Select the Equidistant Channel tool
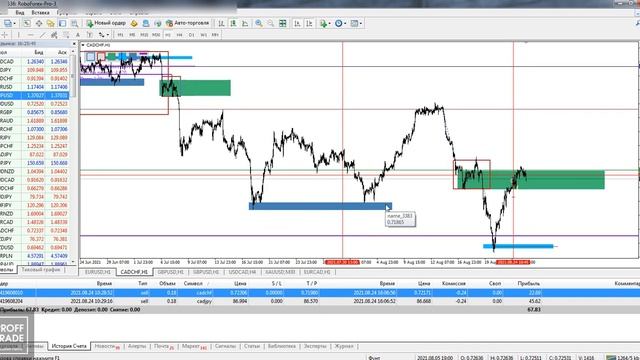Viewport: 640px width, 360px height. pyautogui.click(x=54, y=35)
